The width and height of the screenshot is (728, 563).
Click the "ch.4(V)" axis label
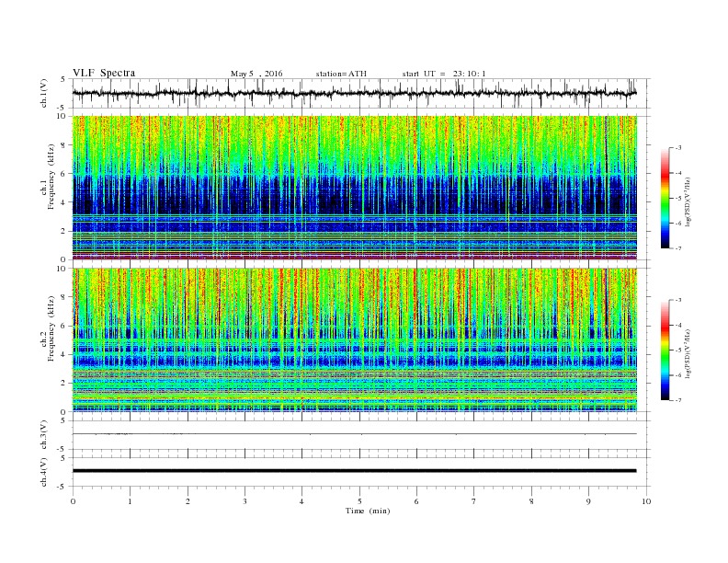[x=44, y=472]
